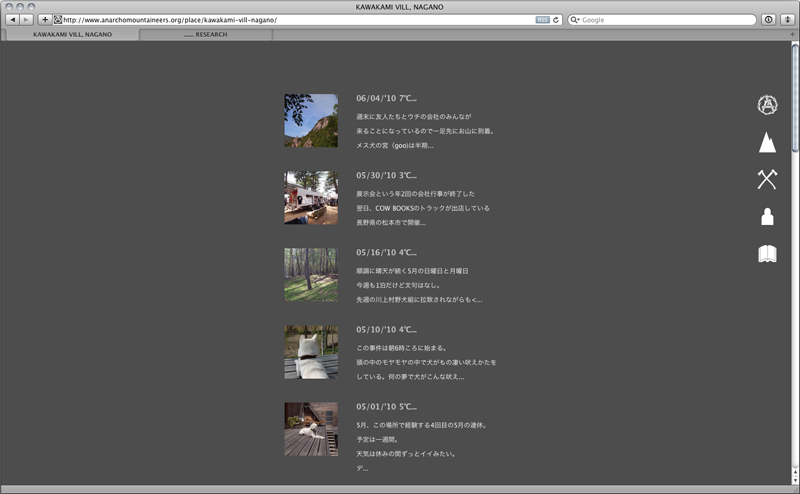Open the mountain icon in the sidebar
The width and height of the screenshot is (800, 494).
pyautogui.click(x=767, y=142)
